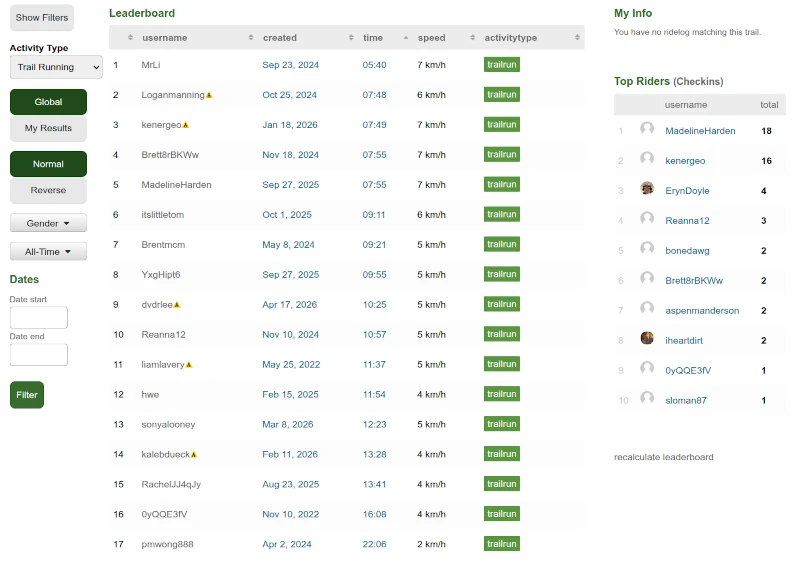Open bonedawg rider profile link
800x585 pixels.
[687, 251]
